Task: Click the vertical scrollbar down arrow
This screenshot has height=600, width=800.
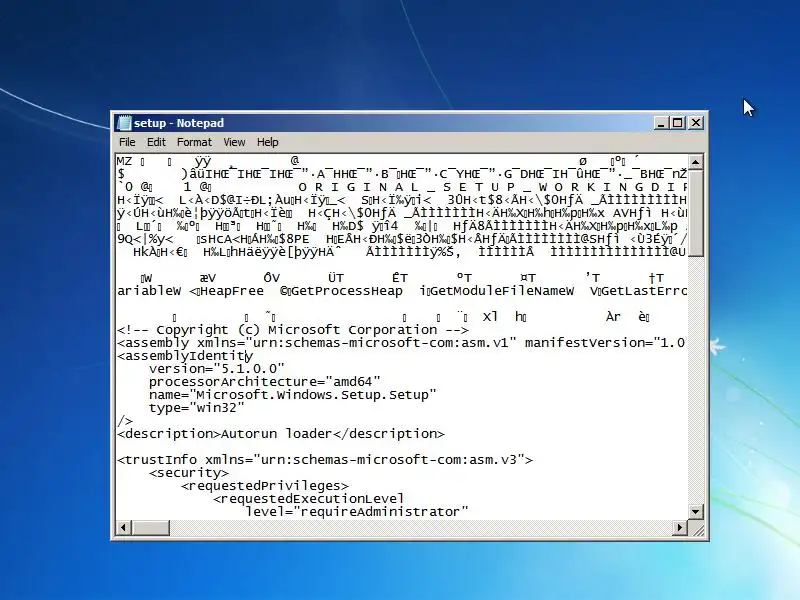Action: 695,512
